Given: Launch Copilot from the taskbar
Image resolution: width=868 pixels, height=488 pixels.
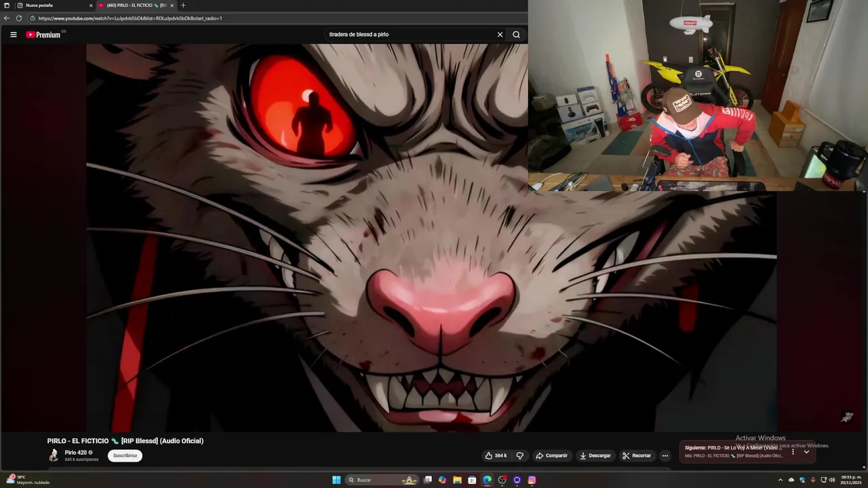Looking at the screenshot, I should coord(443,480).
